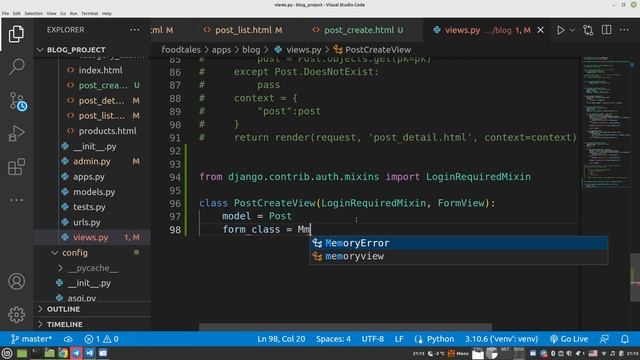The height and width of the screenshot is (360, 640).
Task: Change end of line sequence LF
Action: coord(399,339)
